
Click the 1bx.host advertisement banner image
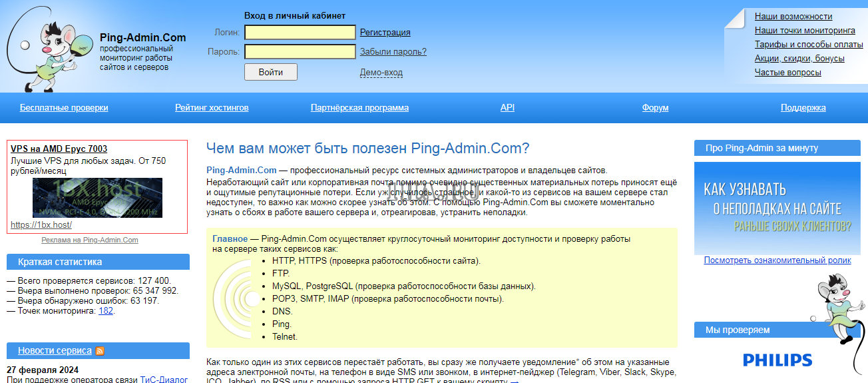97,198
